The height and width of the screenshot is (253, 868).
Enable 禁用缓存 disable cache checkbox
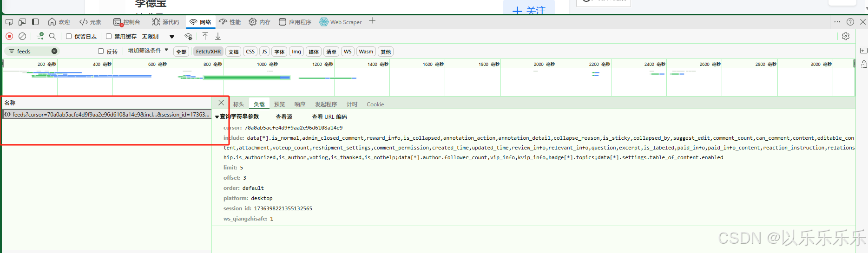coord(109,36)
